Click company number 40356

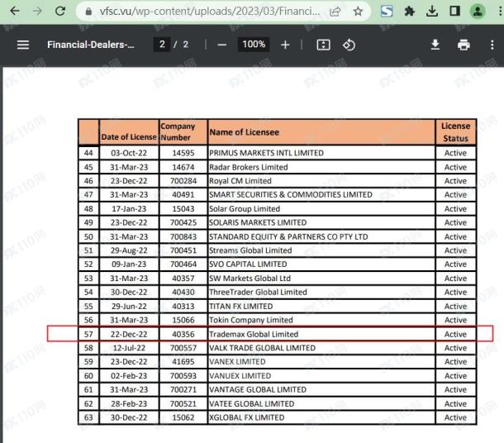[x=183, y=335]
